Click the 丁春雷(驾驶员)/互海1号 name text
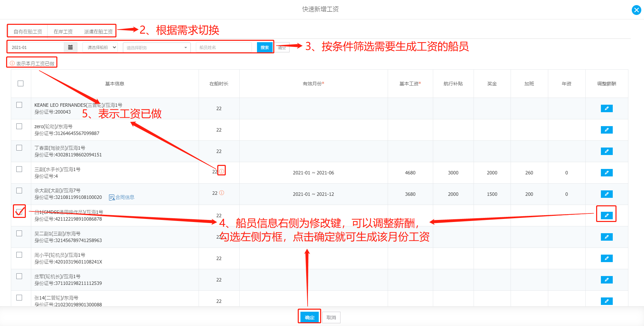 pyautogui.click(x=60, y=148)
